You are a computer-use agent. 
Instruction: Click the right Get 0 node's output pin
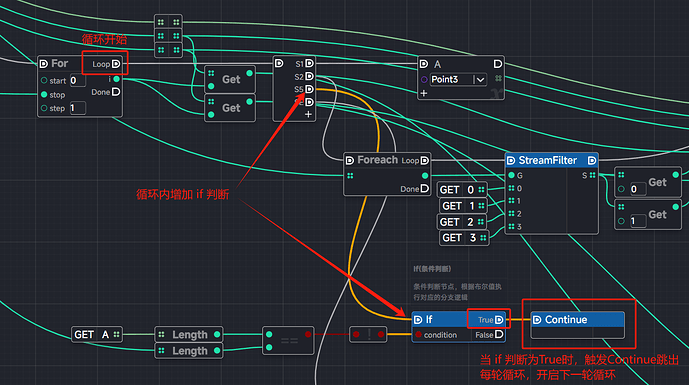(676, 175)
